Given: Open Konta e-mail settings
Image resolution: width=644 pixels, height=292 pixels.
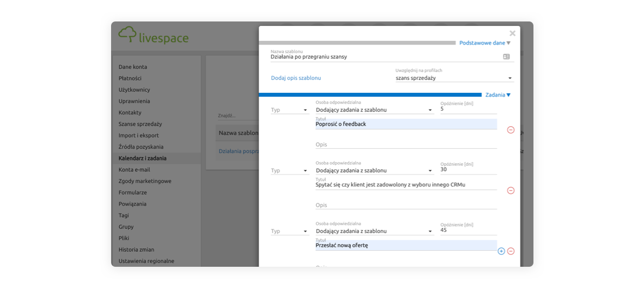Looking at the screenshot, I should [134, 170].
